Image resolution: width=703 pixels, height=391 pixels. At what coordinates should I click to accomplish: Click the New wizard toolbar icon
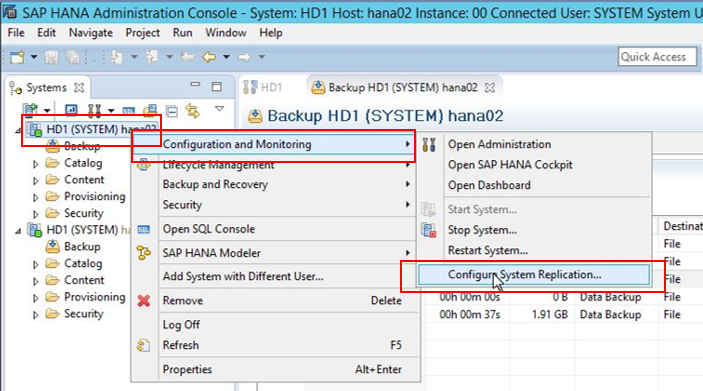pyautogui.click(x=17, y=57)
